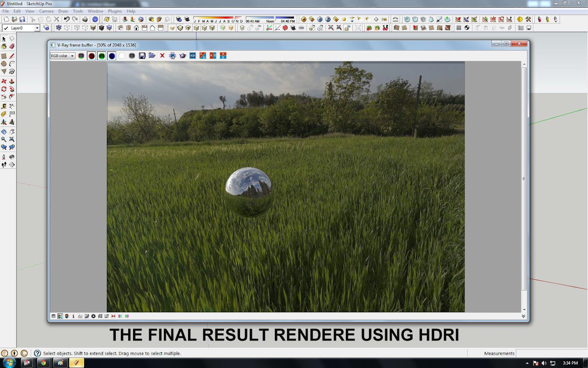Open the histogram display
The image size is (588, 368).
80,316
